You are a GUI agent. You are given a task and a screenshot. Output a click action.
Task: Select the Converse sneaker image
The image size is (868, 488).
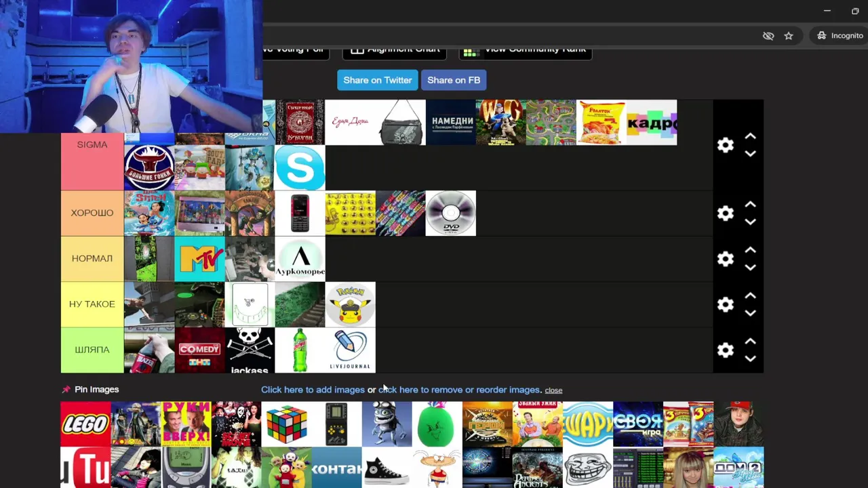[387, 468]
